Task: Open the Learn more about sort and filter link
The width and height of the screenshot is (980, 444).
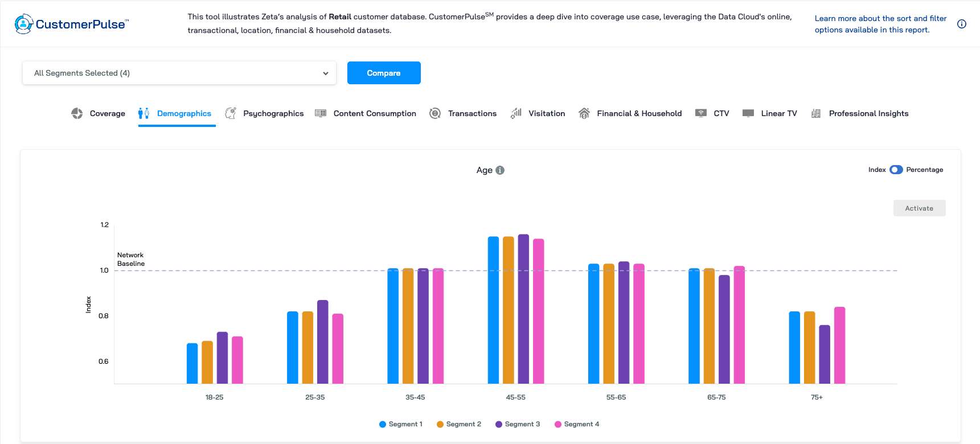Action: [x=880, y=24]
